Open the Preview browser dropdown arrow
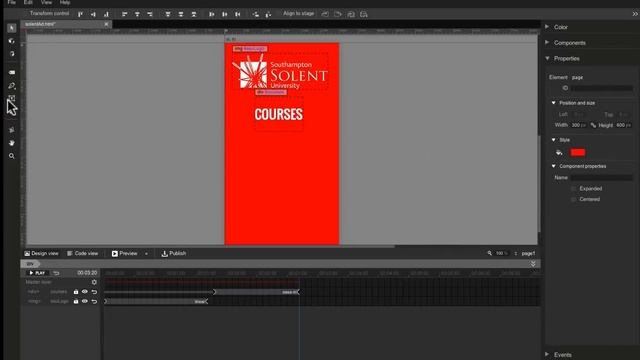 pyautogui.click(x=146, y=253)
